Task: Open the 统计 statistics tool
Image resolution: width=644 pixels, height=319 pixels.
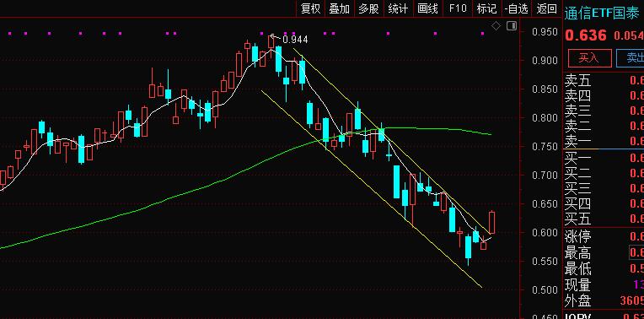Action: click(x=398, y=8)
